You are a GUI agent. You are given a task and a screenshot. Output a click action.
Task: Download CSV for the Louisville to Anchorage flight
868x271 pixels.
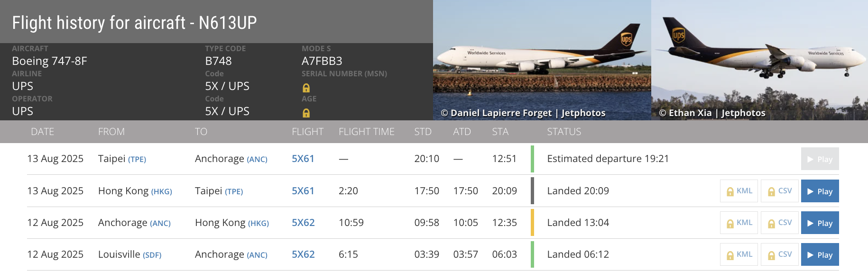click(780, 254)
